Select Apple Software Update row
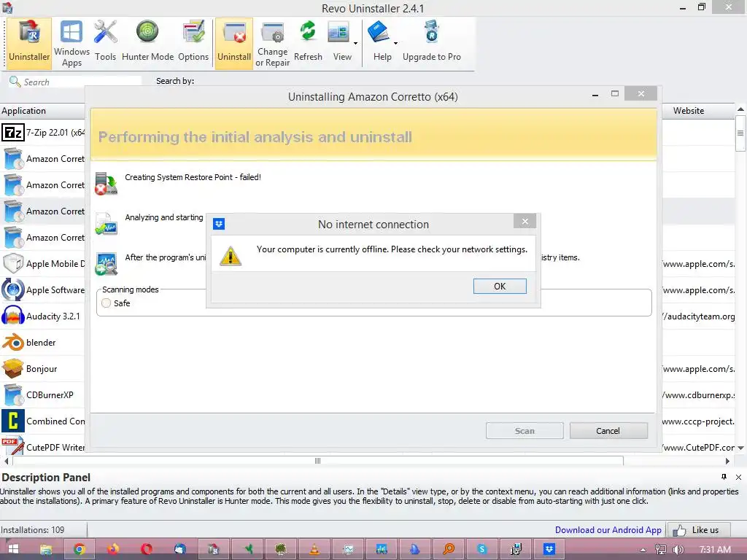The height and width of the screenshot is (560, 747). tap(43, 289)
